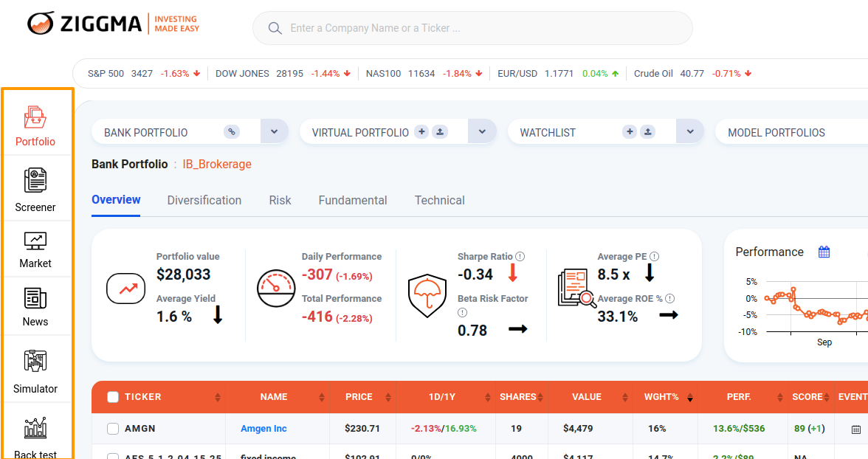Viewport: 868px width, 459px height.
Task: Open the News sidebar section
Action: 35,307
